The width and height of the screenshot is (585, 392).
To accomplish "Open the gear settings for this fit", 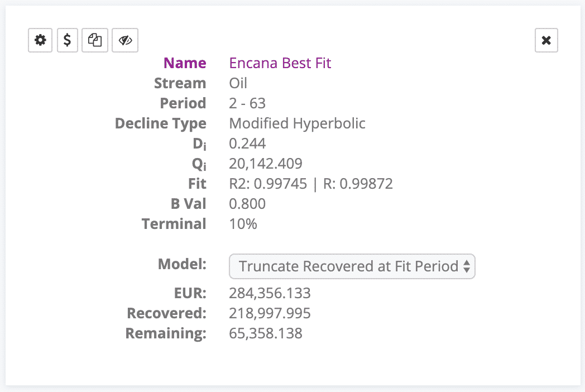I will (40, 40).
